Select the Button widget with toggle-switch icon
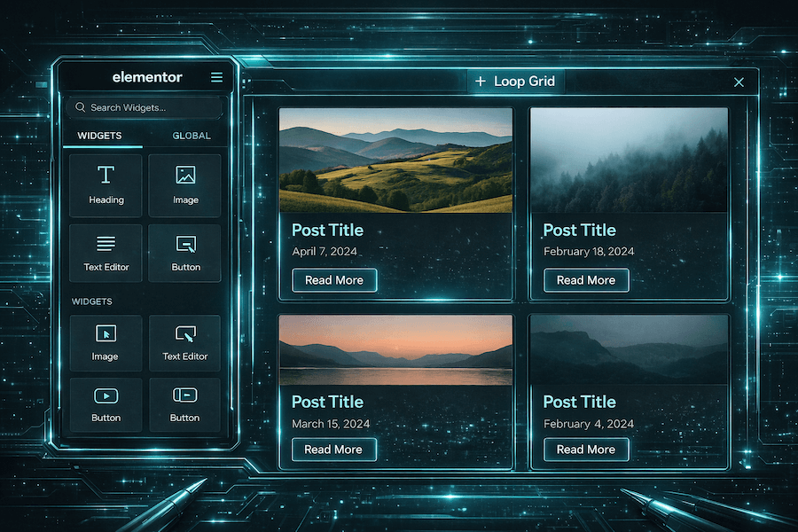The image size is (798, 532). [185, 405]
